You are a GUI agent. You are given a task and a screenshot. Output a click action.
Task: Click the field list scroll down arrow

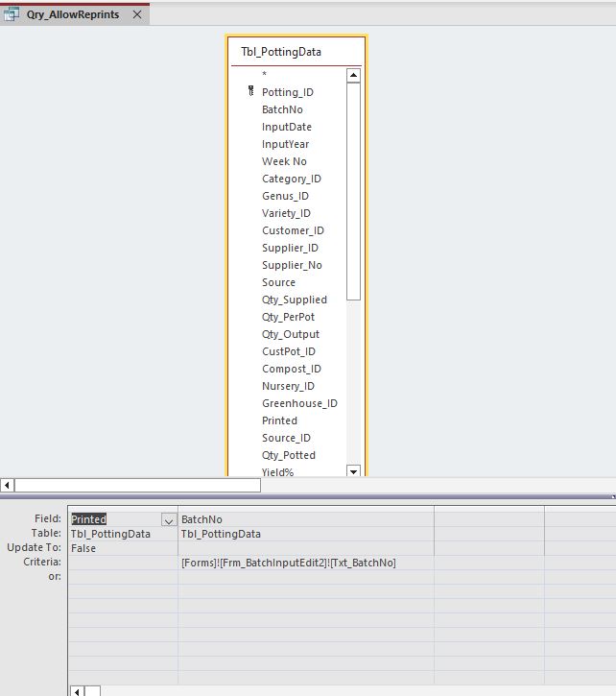tap(353, 471)
